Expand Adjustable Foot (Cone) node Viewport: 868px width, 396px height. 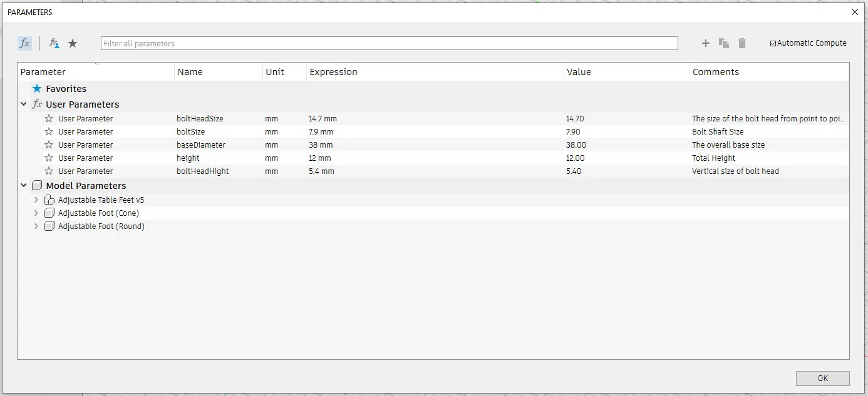36,213
